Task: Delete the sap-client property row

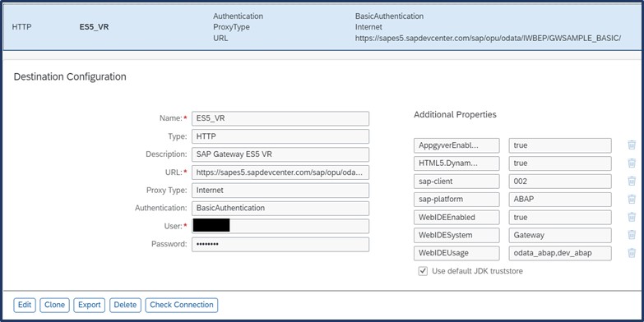Action: point(632,181)
